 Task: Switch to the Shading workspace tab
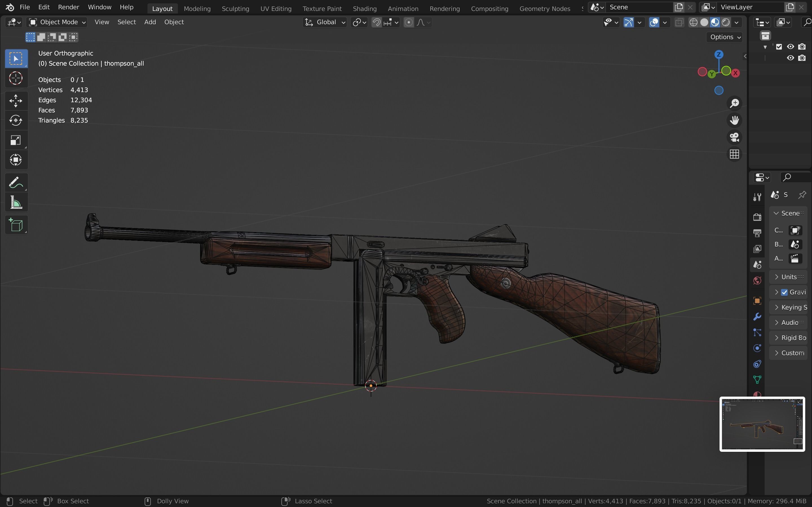tap(364, 8)
